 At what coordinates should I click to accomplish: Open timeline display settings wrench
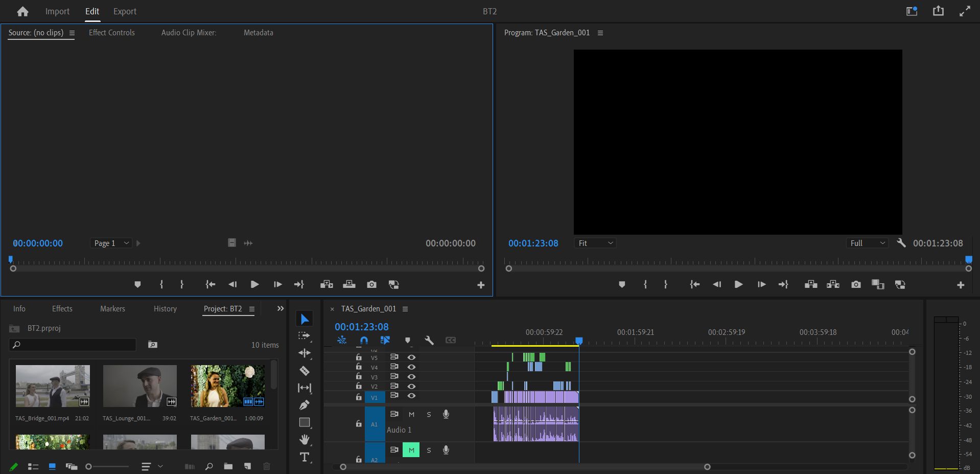[x=429, y=340]
